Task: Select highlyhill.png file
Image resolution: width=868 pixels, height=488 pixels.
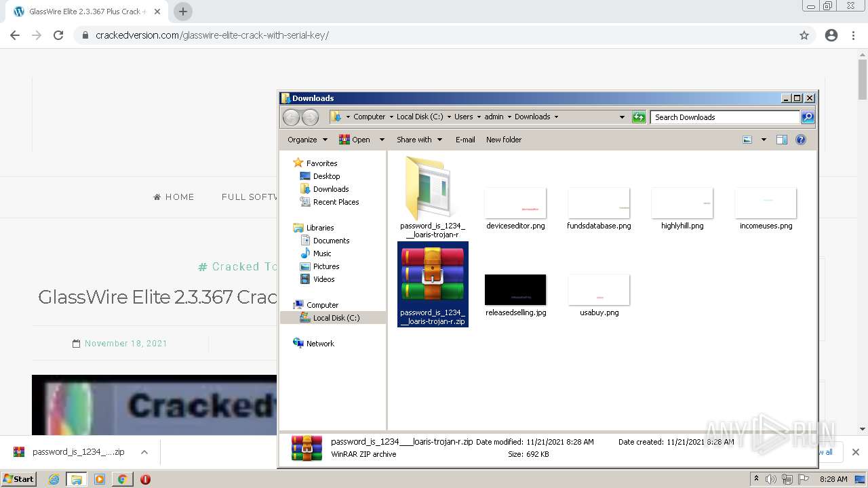Action: click(682, 209)
